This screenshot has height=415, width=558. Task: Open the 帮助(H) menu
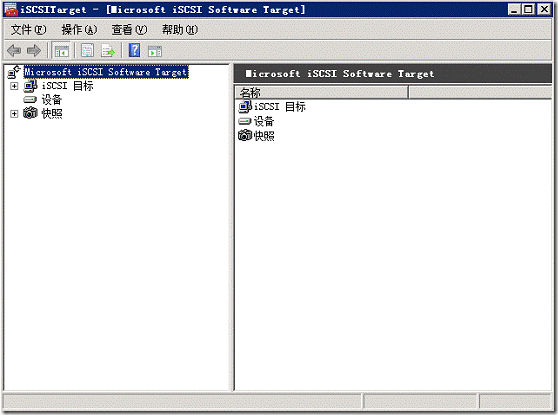180,30
